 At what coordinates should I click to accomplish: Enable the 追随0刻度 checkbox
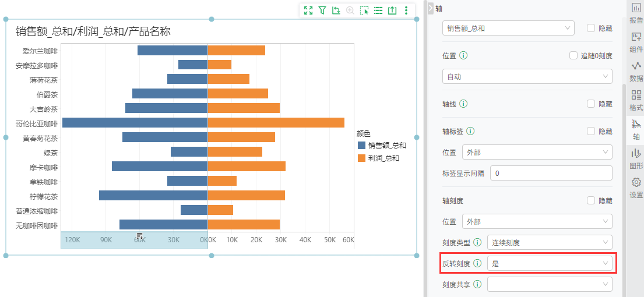(573, 55)
